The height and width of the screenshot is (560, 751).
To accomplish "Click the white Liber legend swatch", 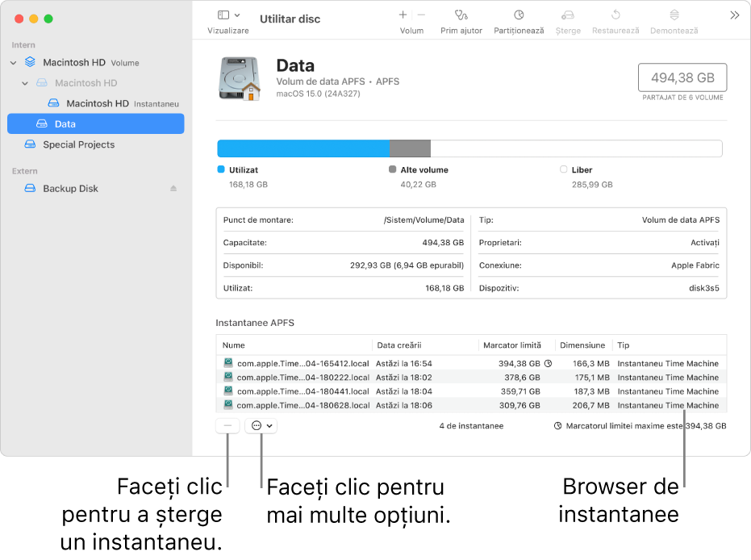I will click(564, 169).
